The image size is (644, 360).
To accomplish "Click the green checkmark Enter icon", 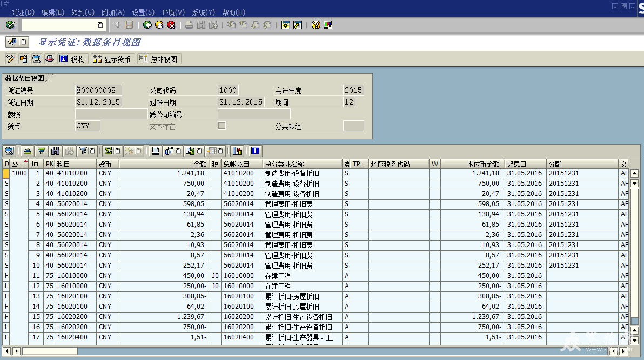I will 10,25.
